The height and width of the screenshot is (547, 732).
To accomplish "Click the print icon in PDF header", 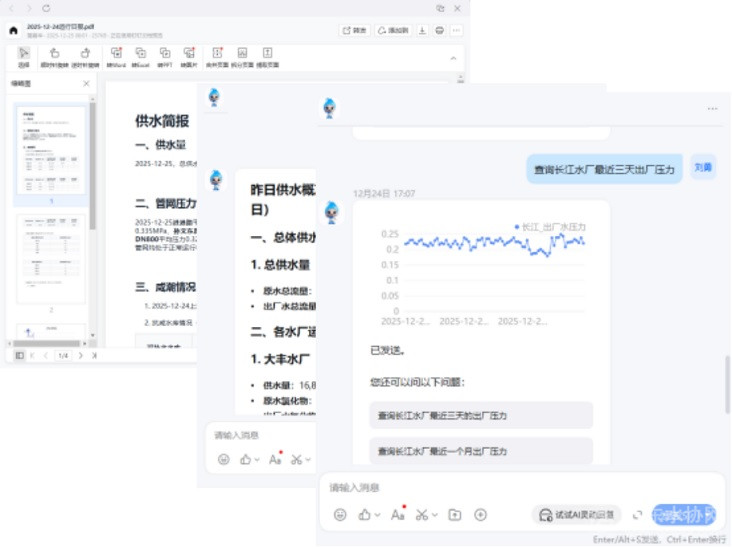I will click(440, 30).
